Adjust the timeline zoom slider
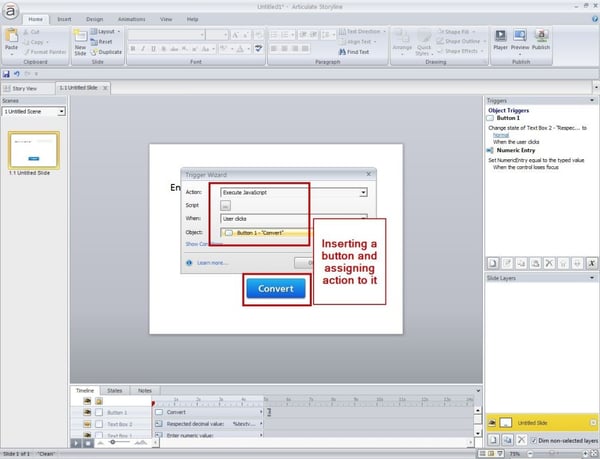The height and width of the screenshot is (459, 600). point(113,442)
